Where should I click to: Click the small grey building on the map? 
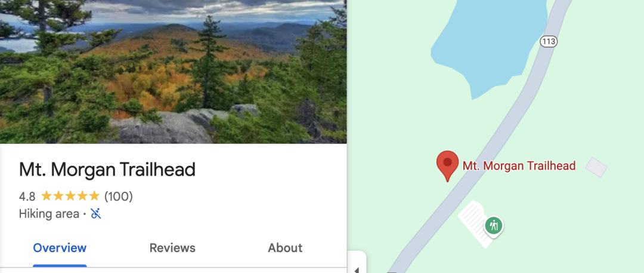click(596, 167)
